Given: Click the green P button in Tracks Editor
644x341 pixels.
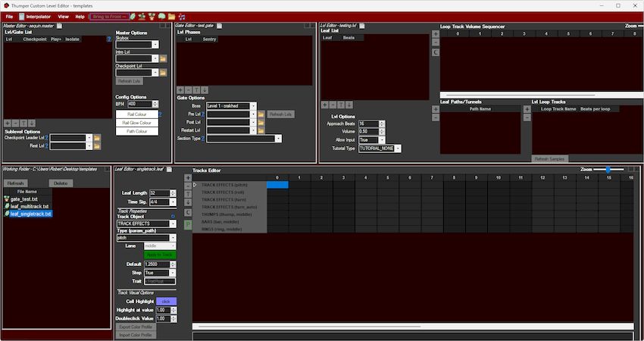Looking at the screenshot, I should (x=188, y=224).
